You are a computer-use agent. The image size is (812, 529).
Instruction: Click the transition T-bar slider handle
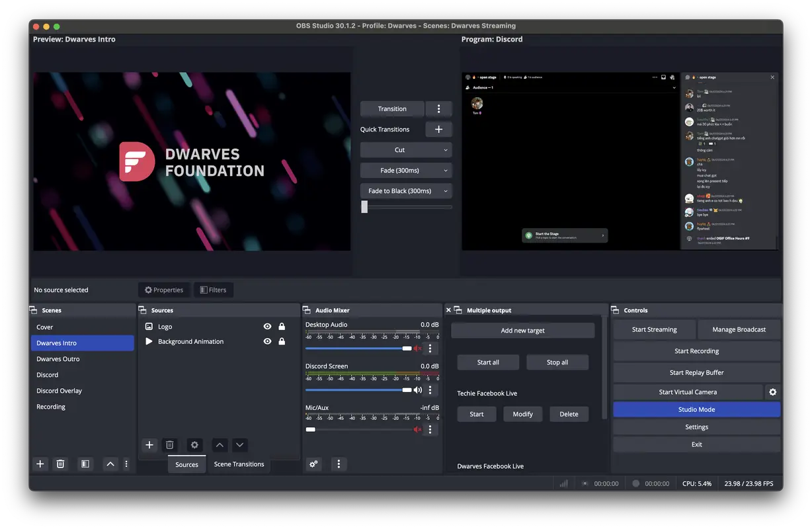pyautogui.click(x=364, y=207)
